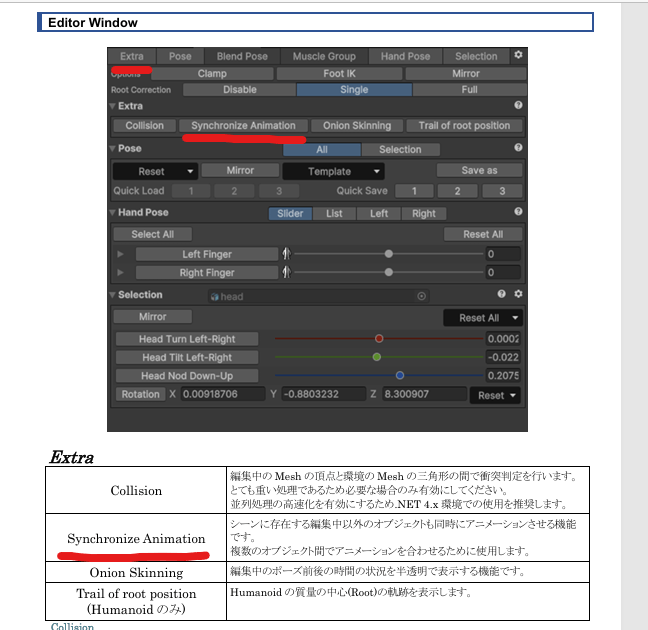The height and width of the screenshot is (630, 648).
Task: Enable the Mirror option in options row
Action: click(466, 74)
